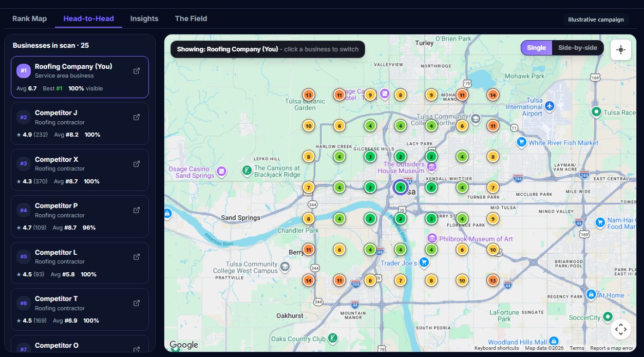Click the Oakhurst map label
The height and width of the screenshot is (357, 644).
(290, 315)
